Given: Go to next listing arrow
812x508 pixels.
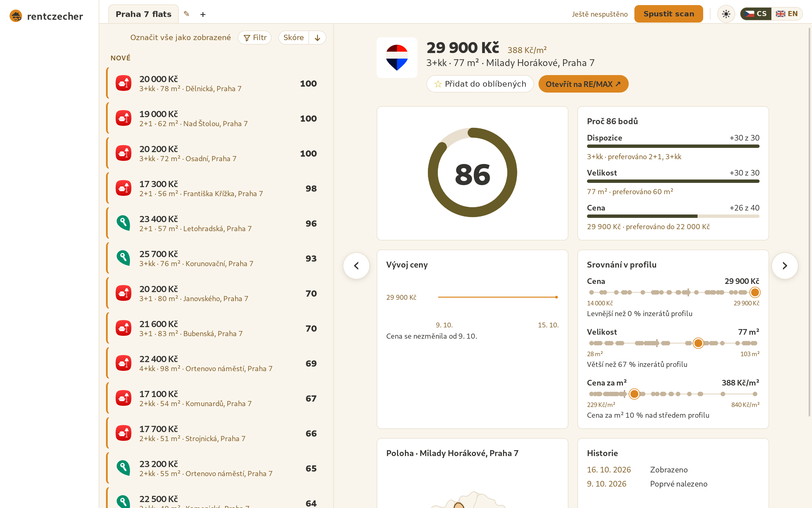Looking at the screenshot, I should pos(784,265).
